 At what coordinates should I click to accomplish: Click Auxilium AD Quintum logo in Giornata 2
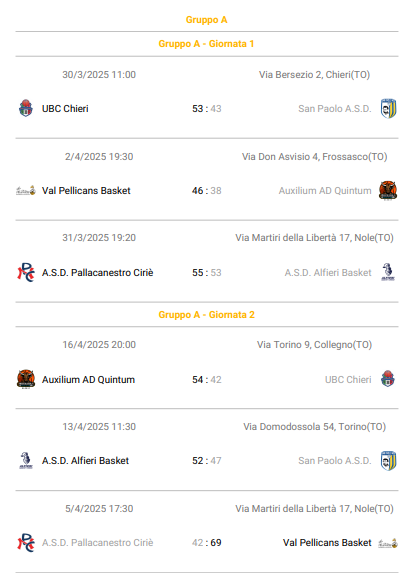point(26,379)
